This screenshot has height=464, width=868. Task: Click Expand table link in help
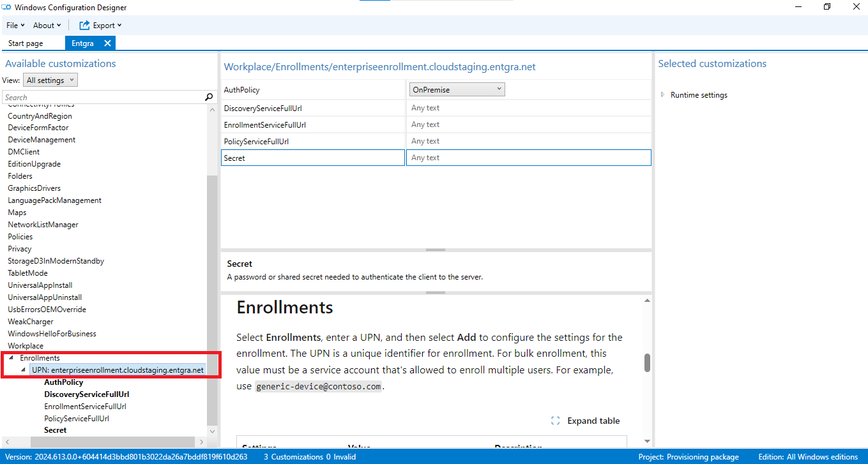pos(593,421)
